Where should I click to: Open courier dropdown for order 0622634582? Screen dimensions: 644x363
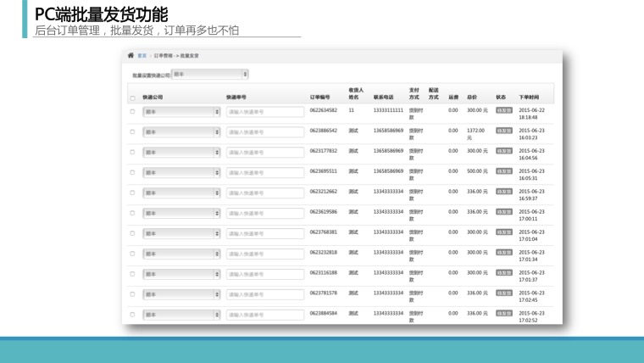tap(181, 112)
